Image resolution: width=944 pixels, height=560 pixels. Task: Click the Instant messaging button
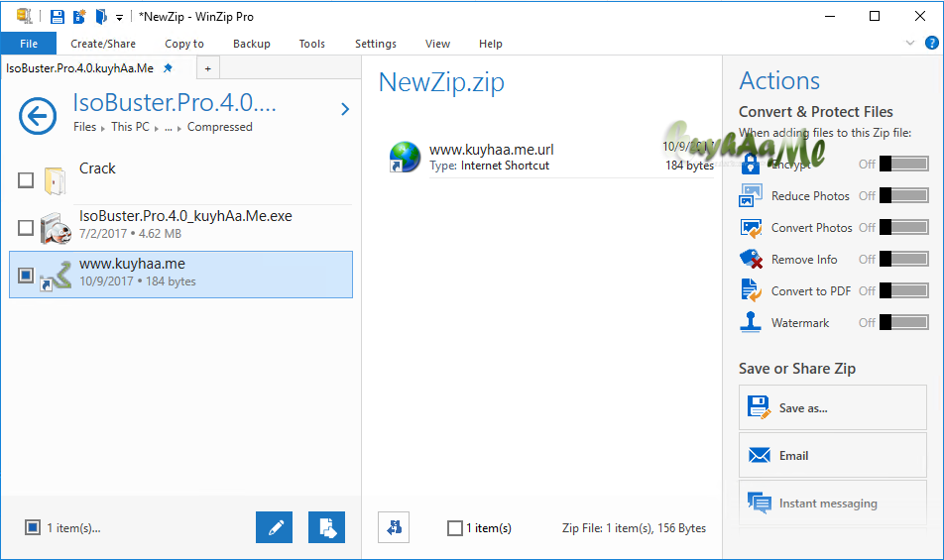coord(833,503)
